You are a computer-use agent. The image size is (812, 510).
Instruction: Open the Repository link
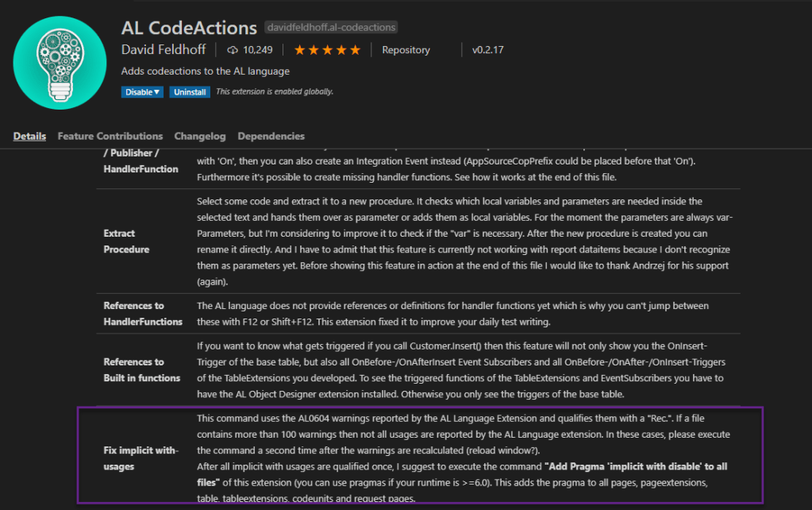406,50
